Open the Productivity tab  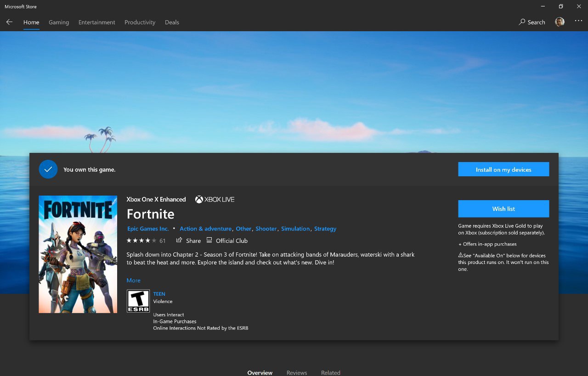(140, 22)
